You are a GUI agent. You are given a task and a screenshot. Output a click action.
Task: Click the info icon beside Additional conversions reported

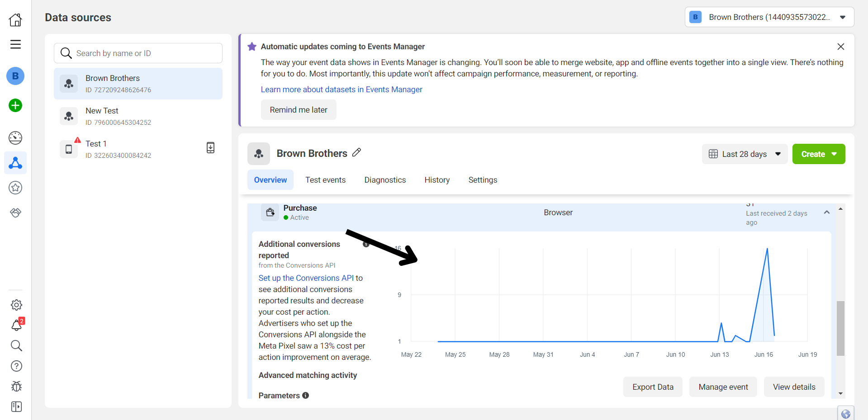(x=366, y=244)
